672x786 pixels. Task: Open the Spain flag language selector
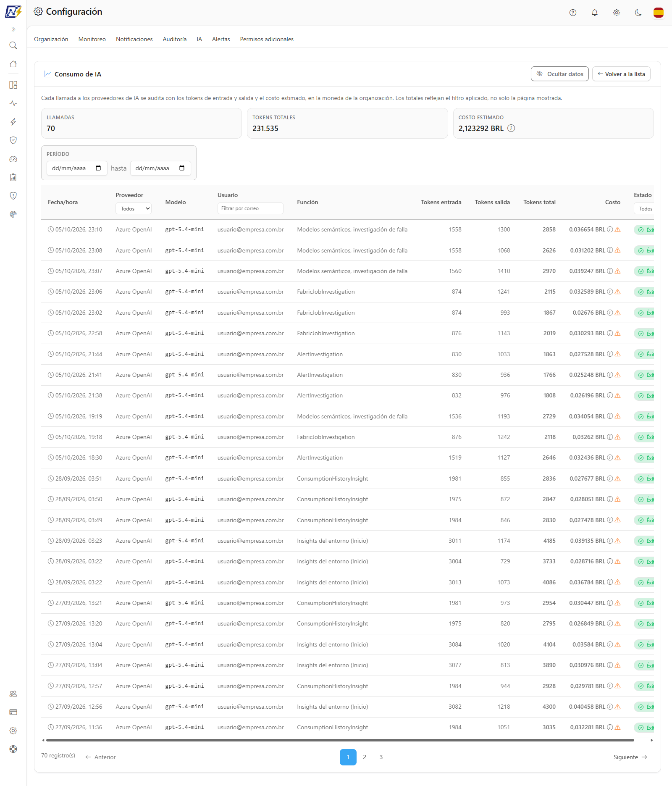tap(659, 13)
